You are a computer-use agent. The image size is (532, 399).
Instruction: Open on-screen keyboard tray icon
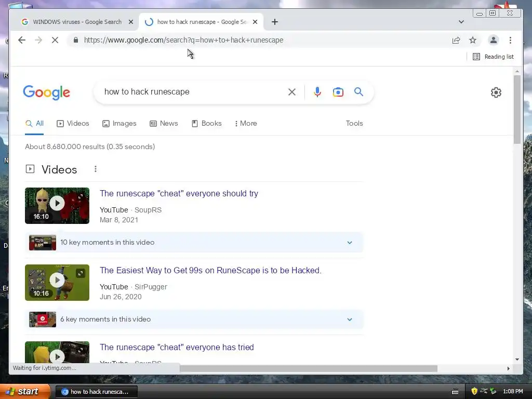pyautogui.click(x=455, y=392)
